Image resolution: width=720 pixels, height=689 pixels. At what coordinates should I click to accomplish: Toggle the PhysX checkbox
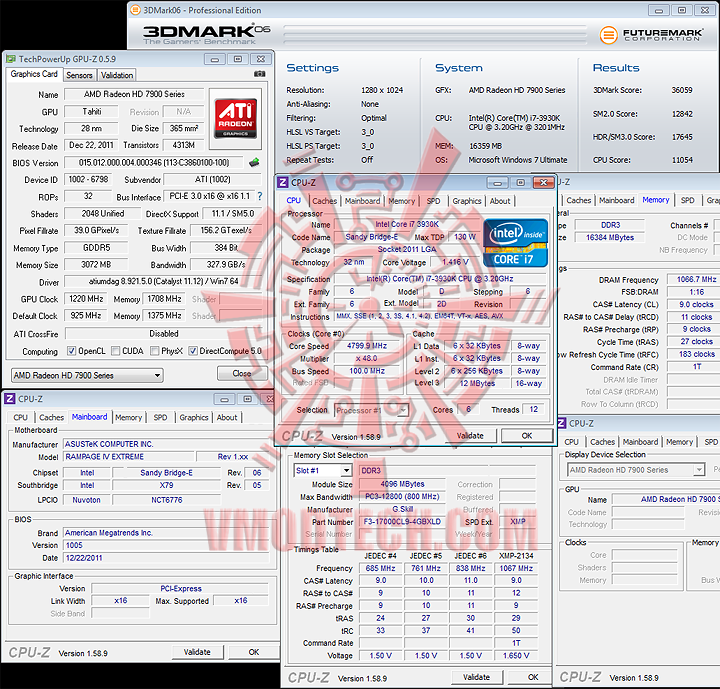tap(155, 351)
